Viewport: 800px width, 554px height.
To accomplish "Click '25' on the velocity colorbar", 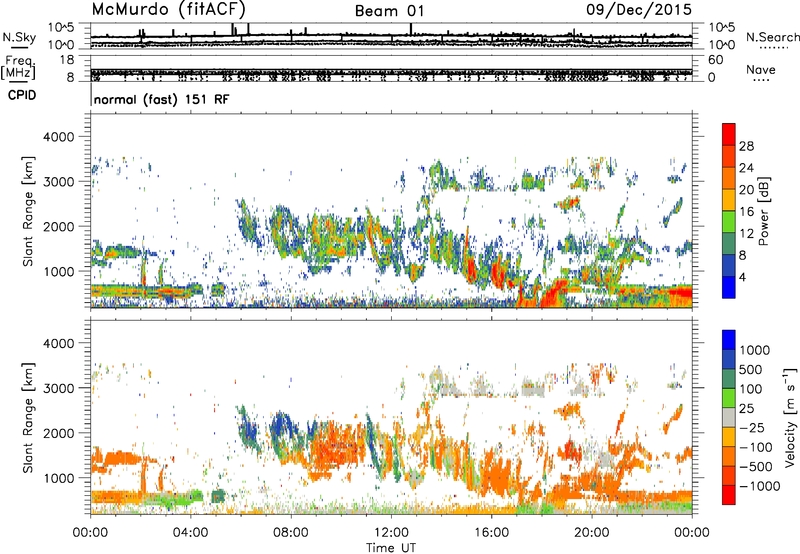I will click(746, 409).
